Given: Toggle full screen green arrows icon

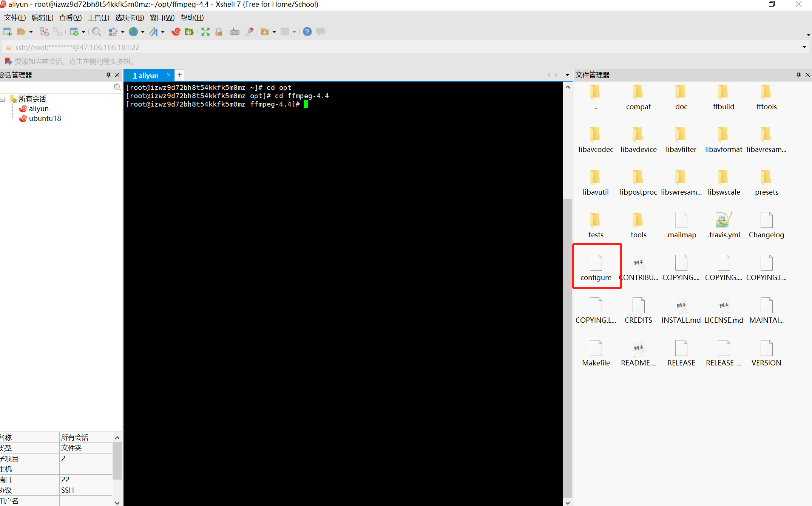Looking at the screenshot, I should click(x=205, y=32).
